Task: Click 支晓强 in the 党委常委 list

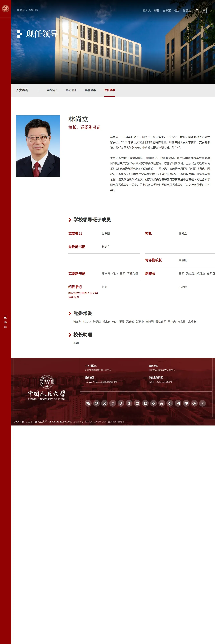Action: (x=150, y=322)
